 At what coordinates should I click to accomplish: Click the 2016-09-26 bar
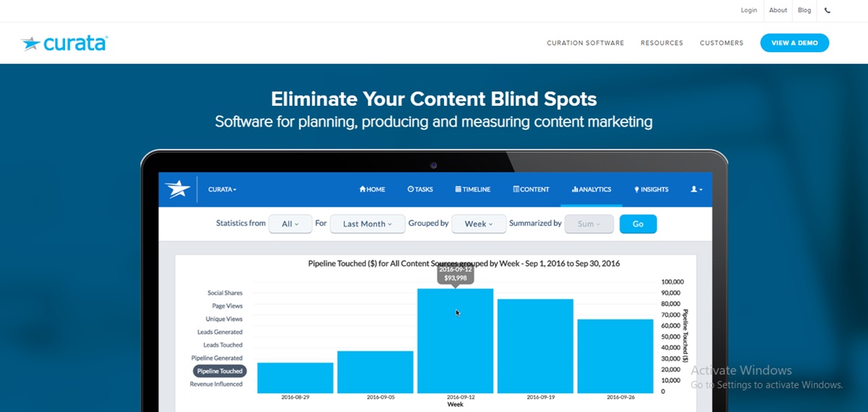pos(615,356)
